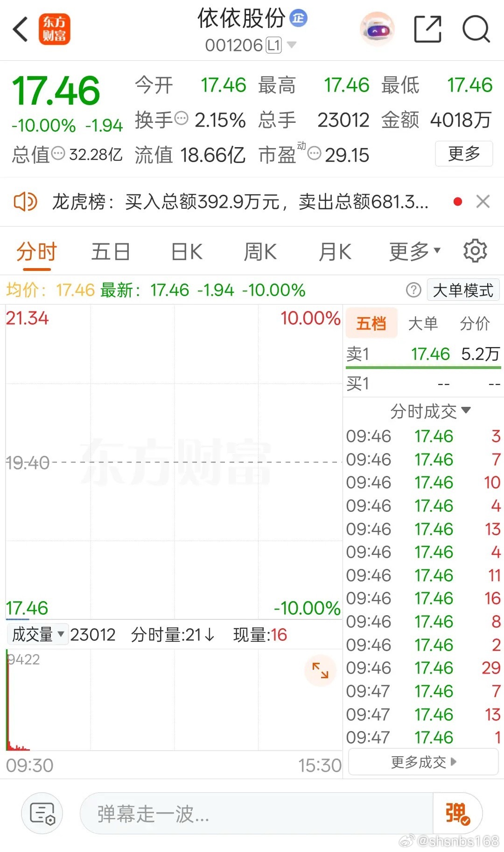Switch to the 五日 tab
This screenshot has width=504, height=852.
coord(111,252)
